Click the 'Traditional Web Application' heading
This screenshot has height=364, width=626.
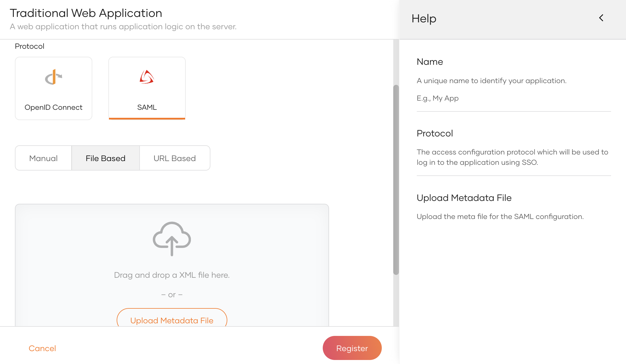coord(86,13)
